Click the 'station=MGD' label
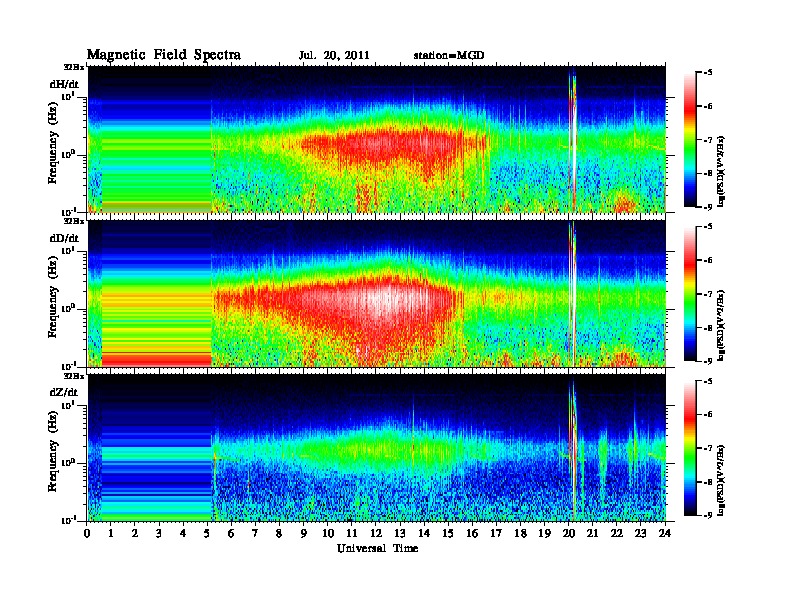792x612 pixels. click(449, 55)
